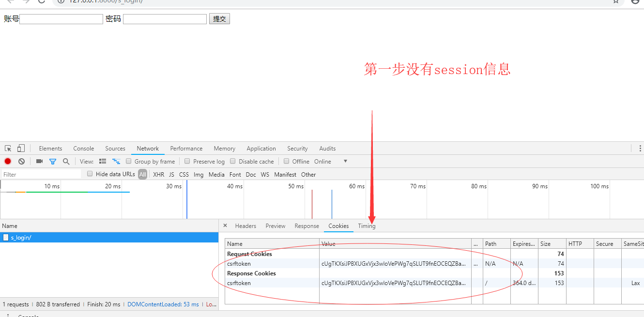Select the Network panel tab
Screen dimensions: 644x317
pos(148,149)
